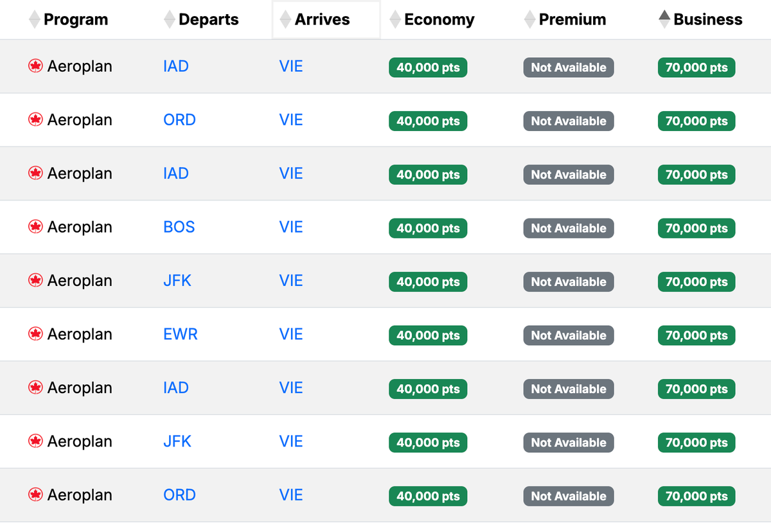The height and width of the screenshot is (532, 771).
Task: Choose 70,000 pts Business badge in last row
Action: coord(696,496)
